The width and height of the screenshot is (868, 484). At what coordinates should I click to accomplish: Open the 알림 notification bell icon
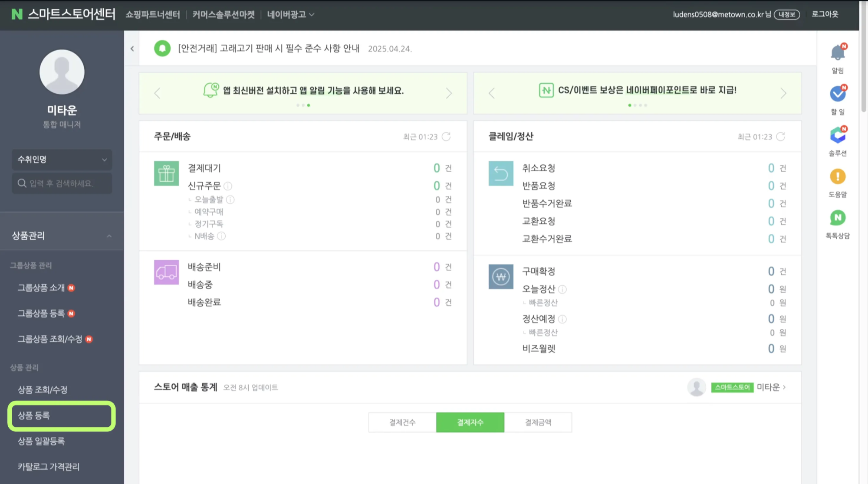(837, 52)
